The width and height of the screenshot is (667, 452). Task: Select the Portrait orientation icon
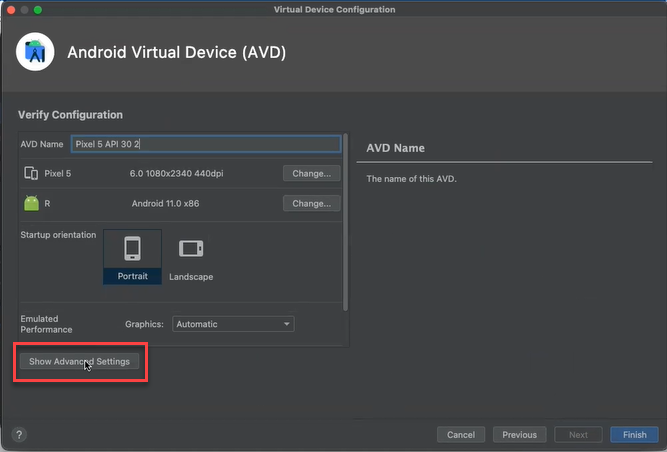[132, 248]
